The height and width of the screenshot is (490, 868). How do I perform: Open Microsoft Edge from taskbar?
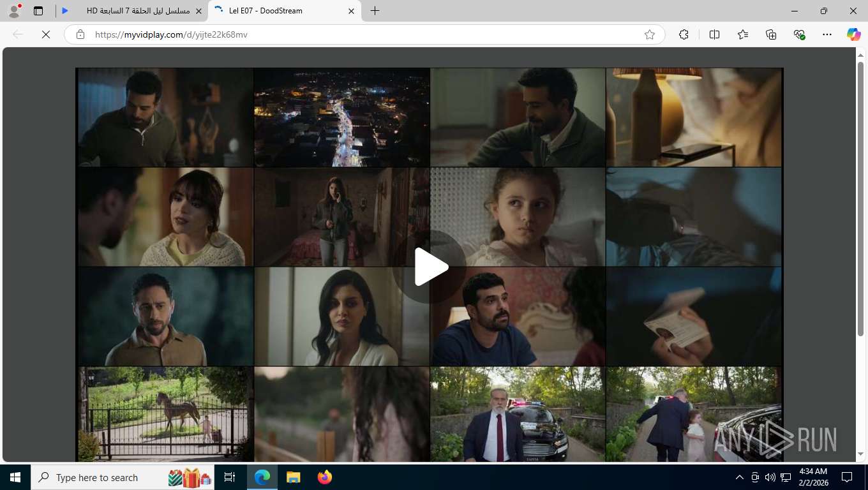coord(262,477)
